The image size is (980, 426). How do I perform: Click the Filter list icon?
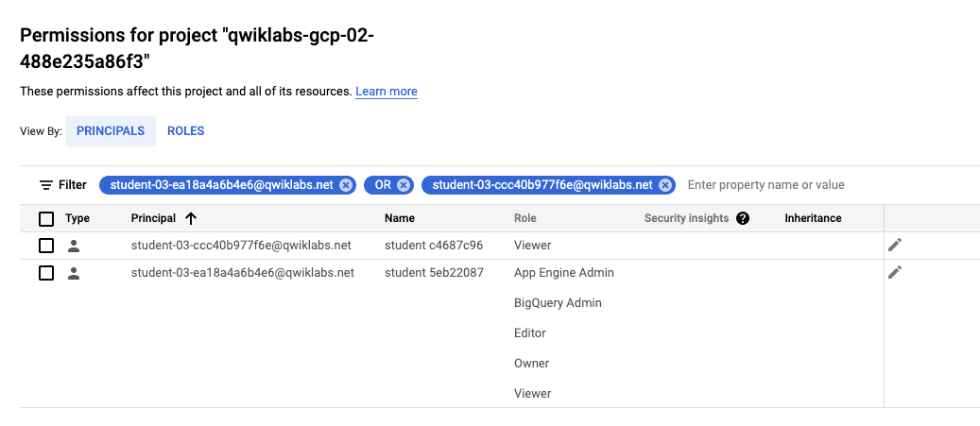45,185
